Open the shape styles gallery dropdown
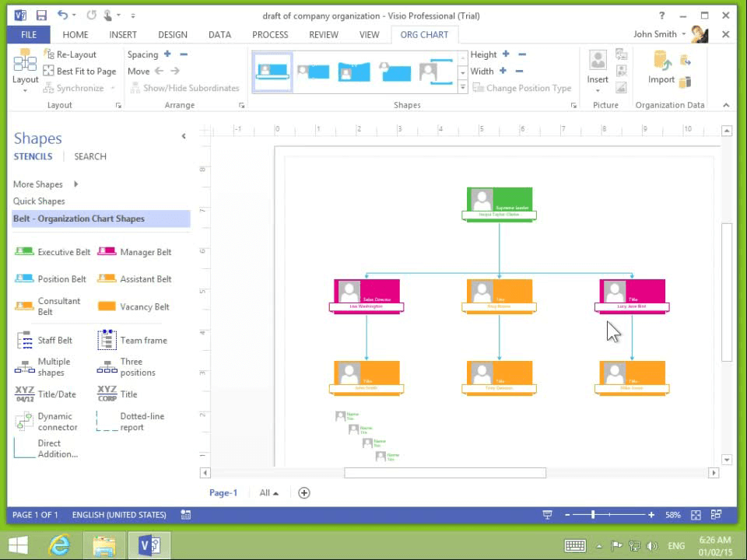This screenshot has width=747, height=560. [x=462, y=87]
